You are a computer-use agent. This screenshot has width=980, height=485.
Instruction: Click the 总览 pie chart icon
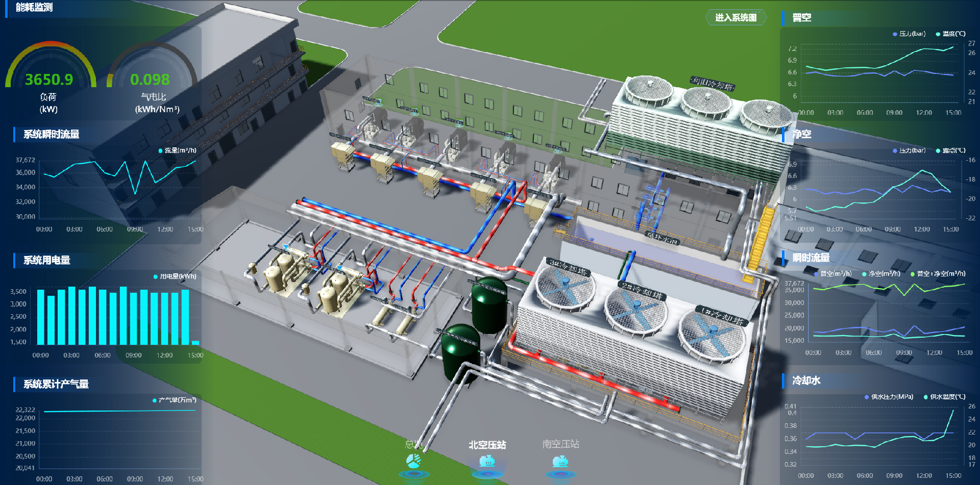(x=413, y=462)
